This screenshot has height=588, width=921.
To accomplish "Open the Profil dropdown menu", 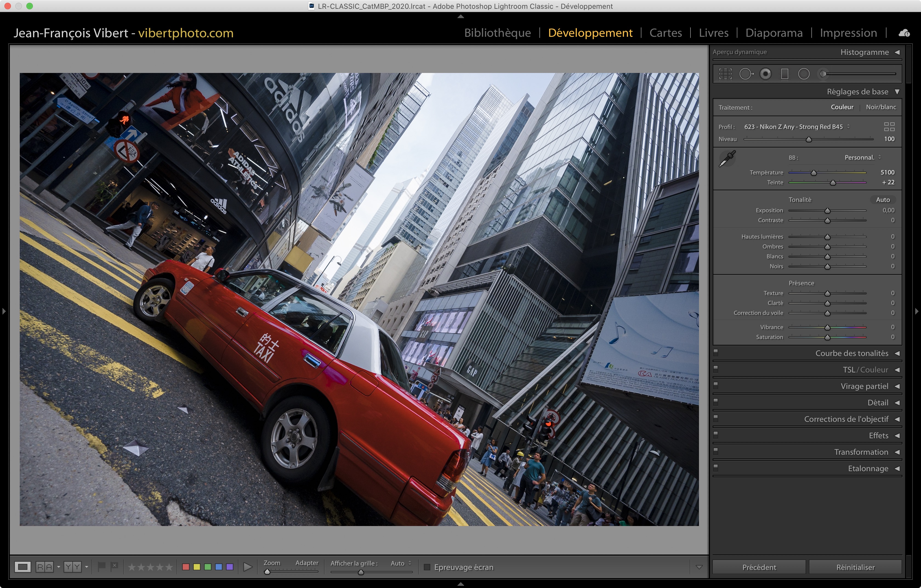I will (795, 127).
